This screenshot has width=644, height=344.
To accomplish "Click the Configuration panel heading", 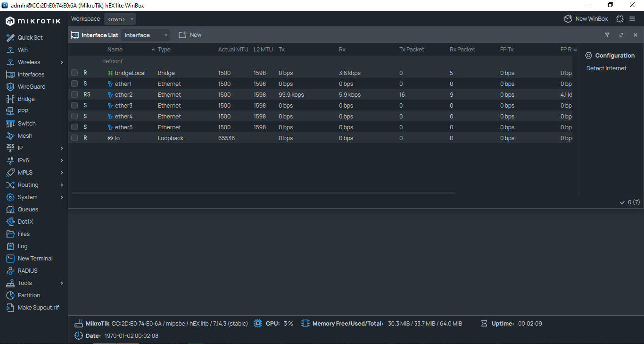I will point(610,56).
